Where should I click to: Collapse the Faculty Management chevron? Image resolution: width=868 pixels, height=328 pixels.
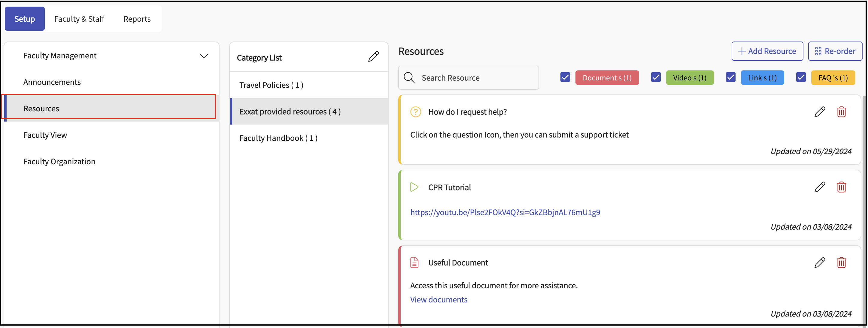204,56
